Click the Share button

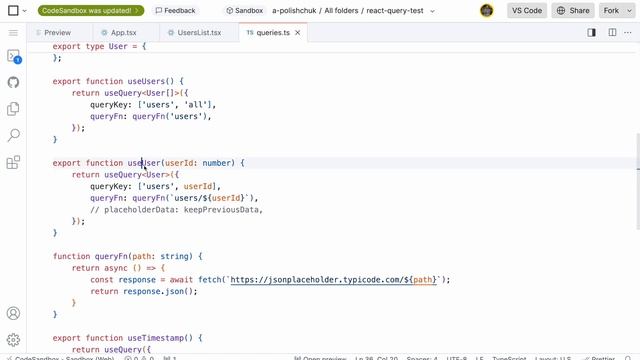click(x=573, y=11)
